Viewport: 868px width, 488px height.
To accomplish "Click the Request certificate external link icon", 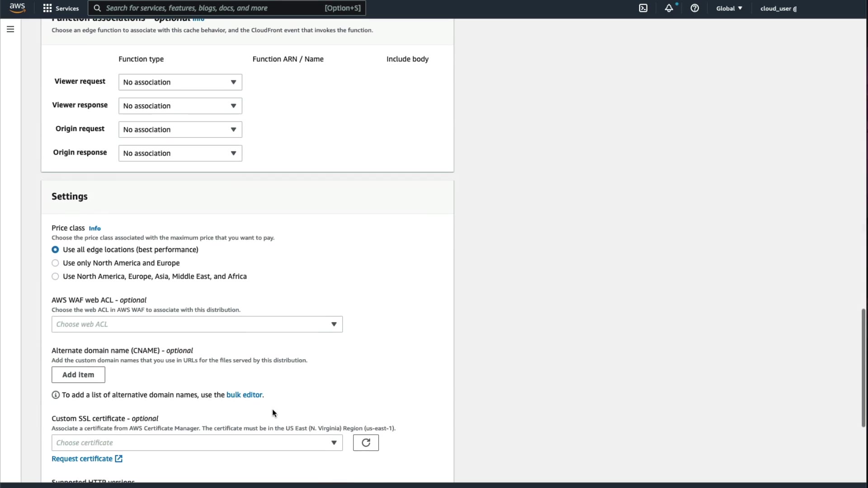I will point(118,459).
